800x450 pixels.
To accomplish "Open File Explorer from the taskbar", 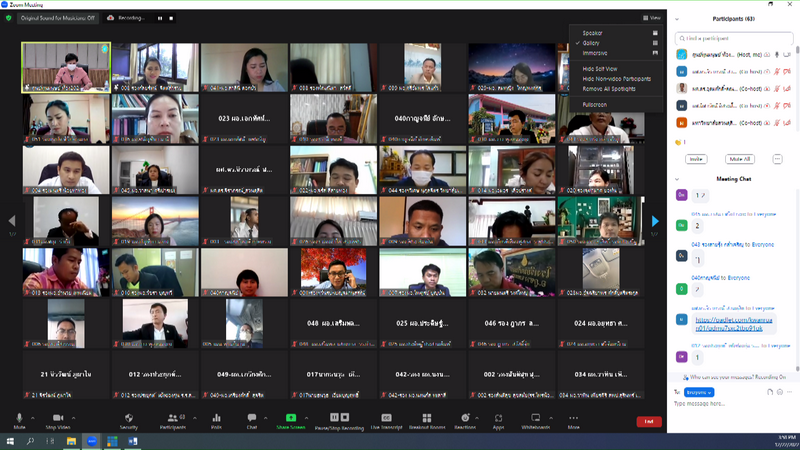I will (x=71, y=441).
